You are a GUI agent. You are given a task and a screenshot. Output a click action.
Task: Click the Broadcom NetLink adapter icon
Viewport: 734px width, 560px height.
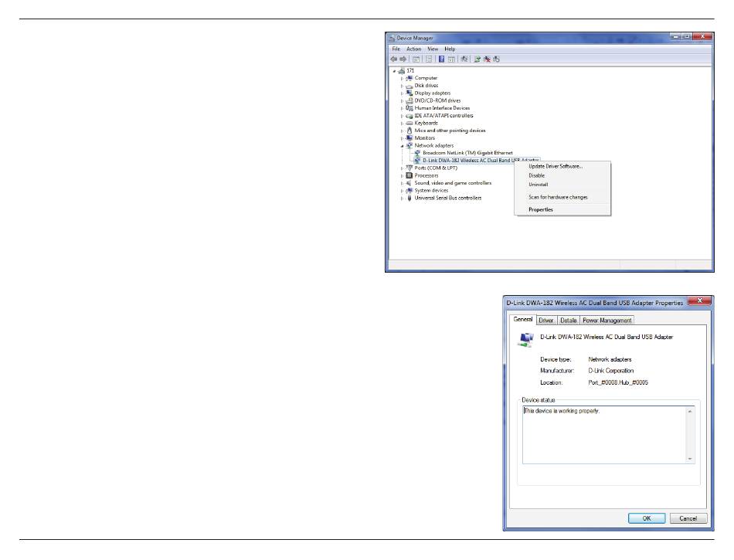click(417, 153)
